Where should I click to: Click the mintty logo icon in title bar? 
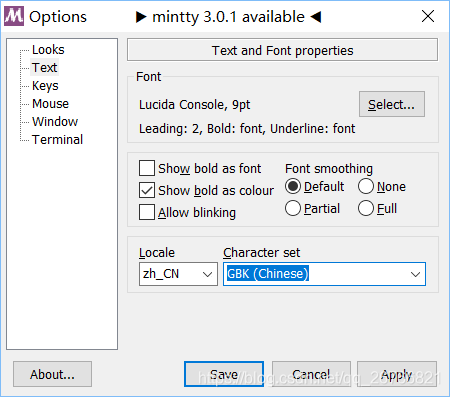coord(14,16)
